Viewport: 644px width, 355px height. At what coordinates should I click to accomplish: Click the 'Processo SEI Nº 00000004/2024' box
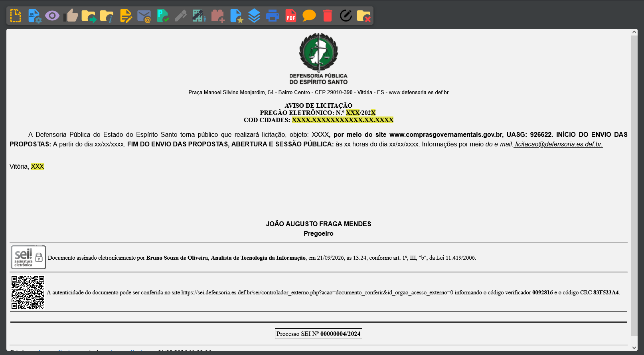[x=318, y=334]
